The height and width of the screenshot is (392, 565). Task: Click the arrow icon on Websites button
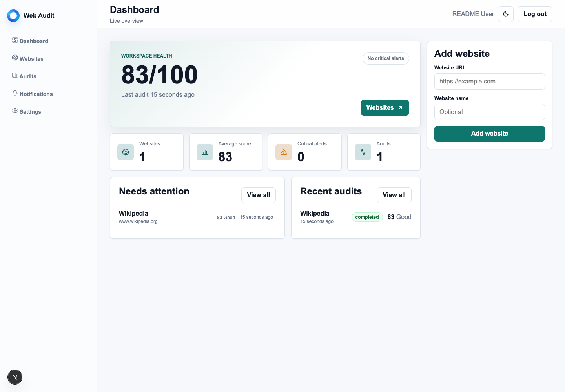click(x=400, y=108)
